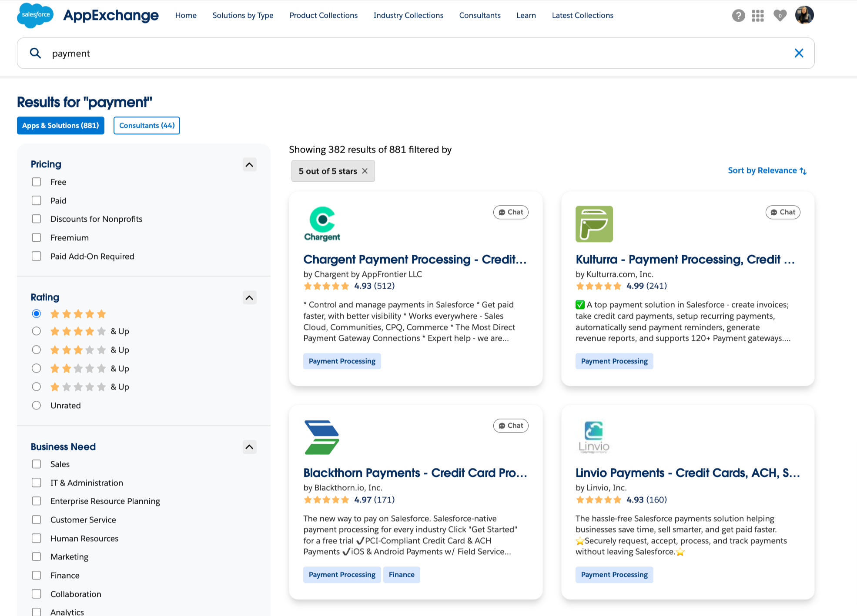Click the Blackthorn Payments logo

(x=322, y=437)
